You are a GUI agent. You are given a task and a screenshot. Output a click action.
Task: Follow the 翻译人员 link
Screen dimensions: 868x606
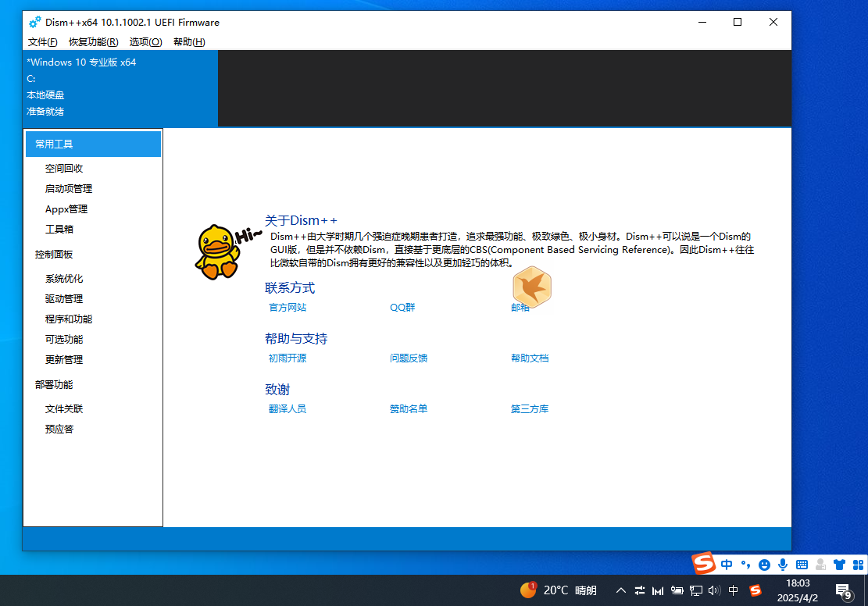pos(288,409)
